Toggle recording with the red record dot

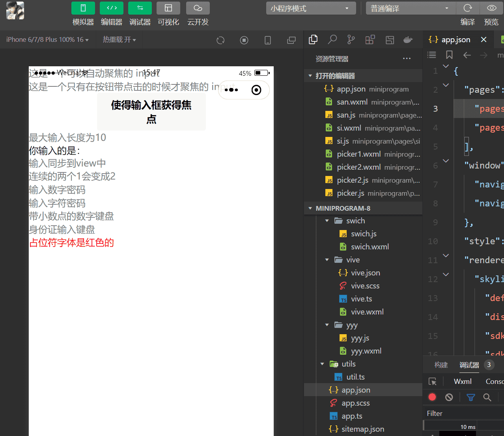pos(432,397)
